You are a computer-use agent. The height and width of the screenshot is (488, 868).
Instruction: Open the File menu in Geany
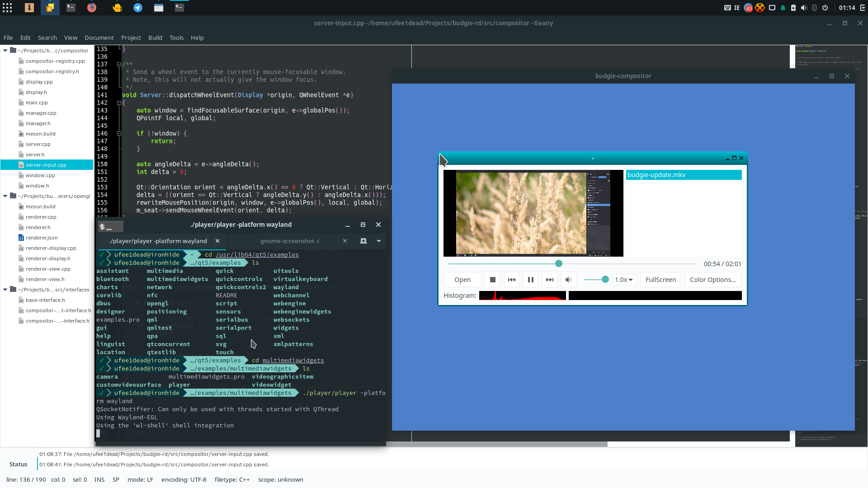point(8,38)
